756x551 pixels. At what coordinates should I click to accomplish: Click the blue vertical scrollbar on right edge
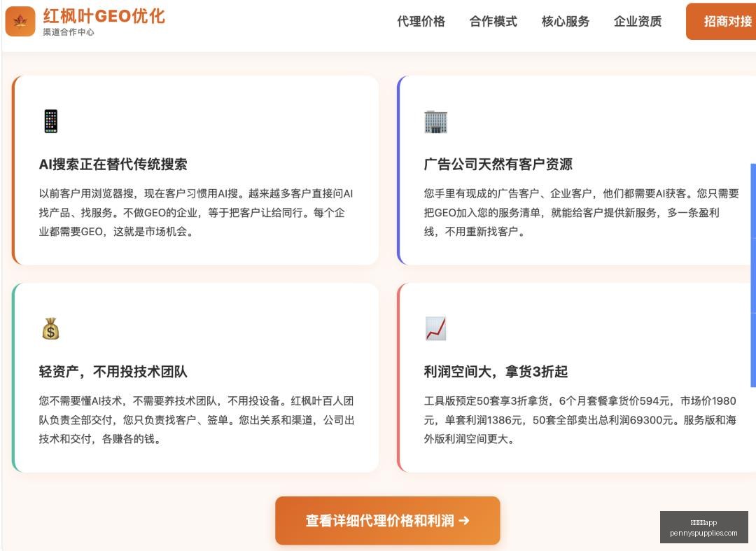pos(753,275)
